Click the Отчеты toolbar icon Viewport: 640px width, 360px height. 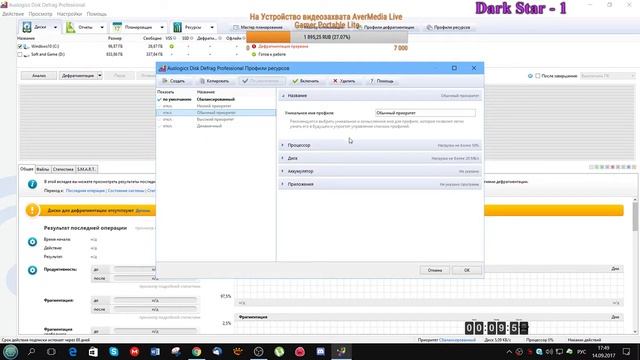pos(71,27)
